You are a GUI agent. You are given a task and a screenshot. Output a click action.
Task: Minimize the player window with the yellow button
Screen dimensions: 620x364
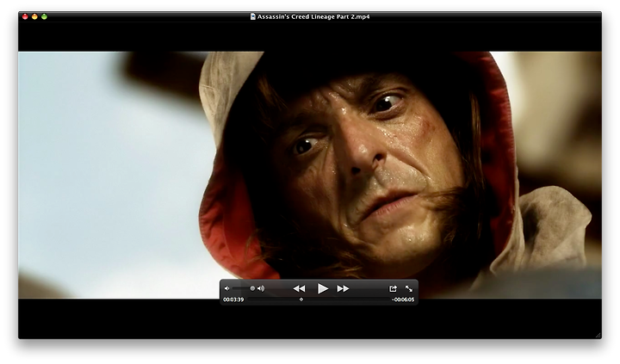coord(34,16)
